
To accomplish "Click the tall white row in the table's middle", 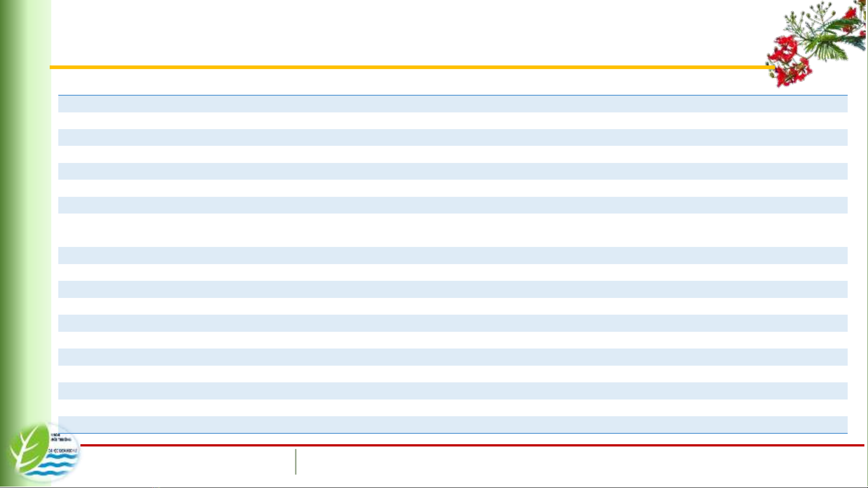I will [452, 230].
